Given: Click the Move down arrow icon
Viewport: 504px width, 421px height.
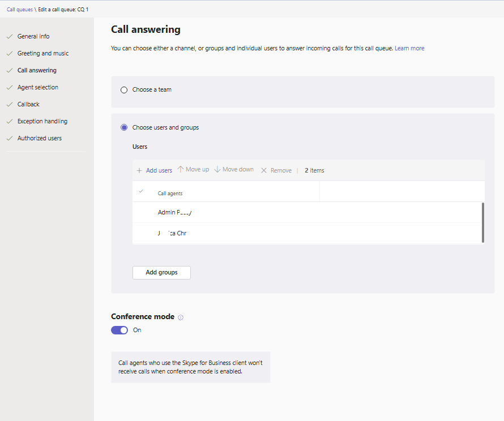Looking at the screenshot, I should [x=217, y=170].
